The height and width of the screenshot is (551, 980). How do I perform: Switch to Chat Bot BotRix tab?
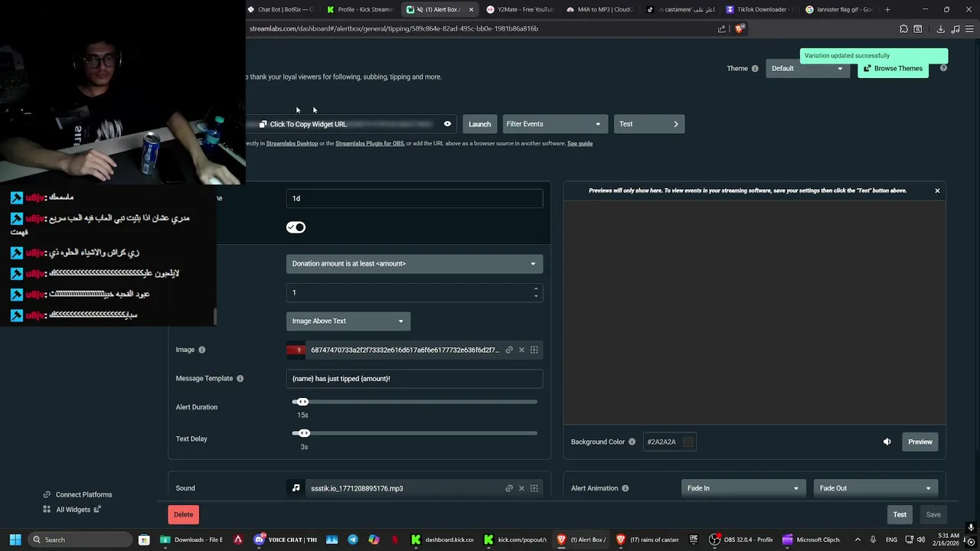point(280,9)
